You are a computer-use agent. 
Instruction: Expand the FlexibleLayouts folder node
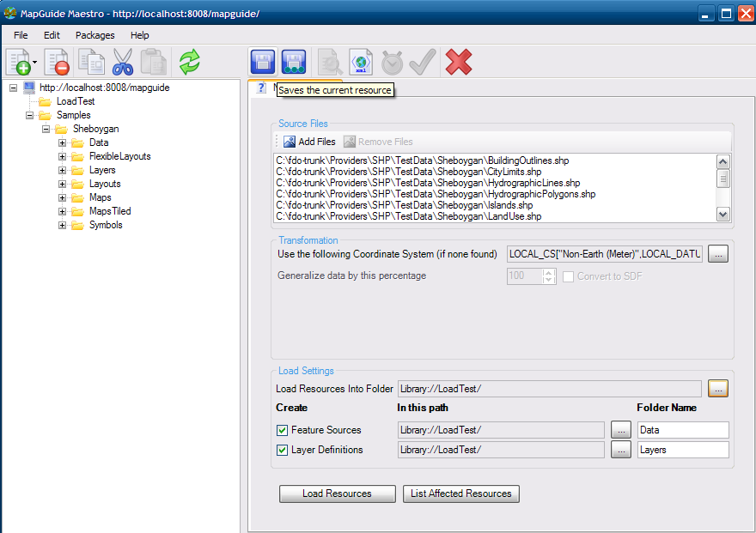click(62, 156)
